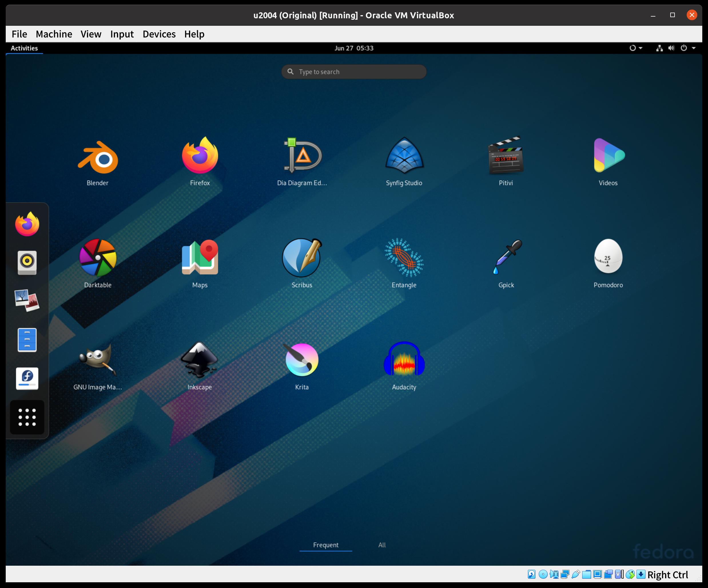This screenshot has height=588, width=708.
Task: Open the VirtualBox Input menu
Action: (x=122, y=34)
